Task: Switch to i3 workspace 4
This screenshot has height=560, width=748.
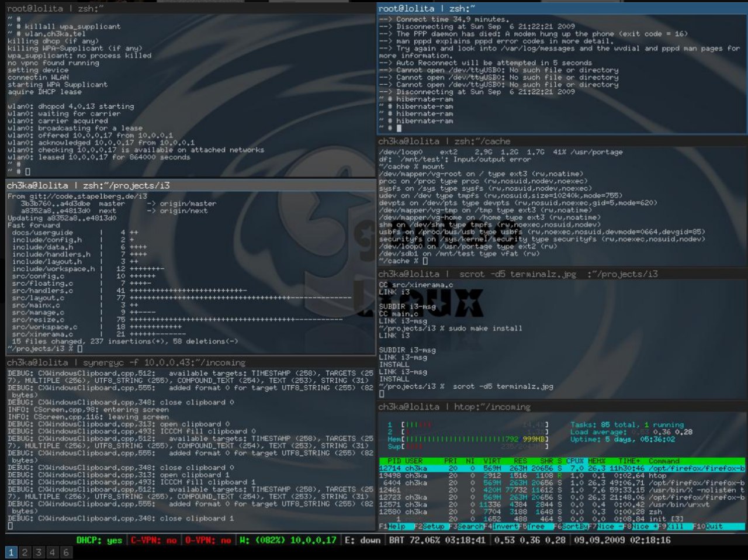Action: click(x=52, y=552)
